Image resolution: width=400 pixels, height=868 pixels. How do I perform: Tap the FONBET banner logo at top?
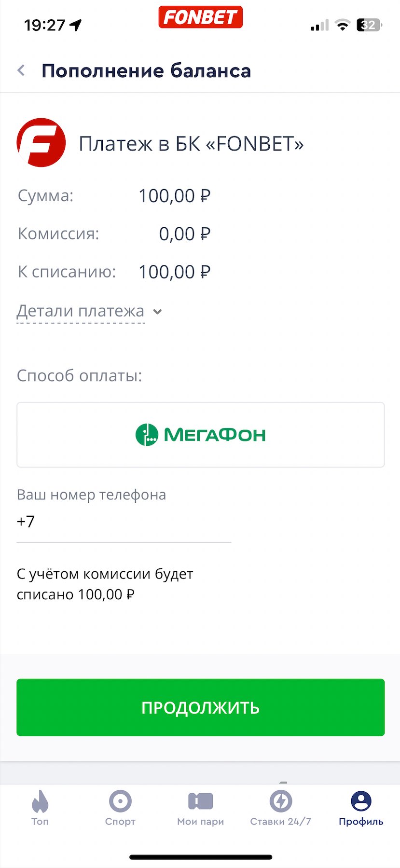click(200, 17)
